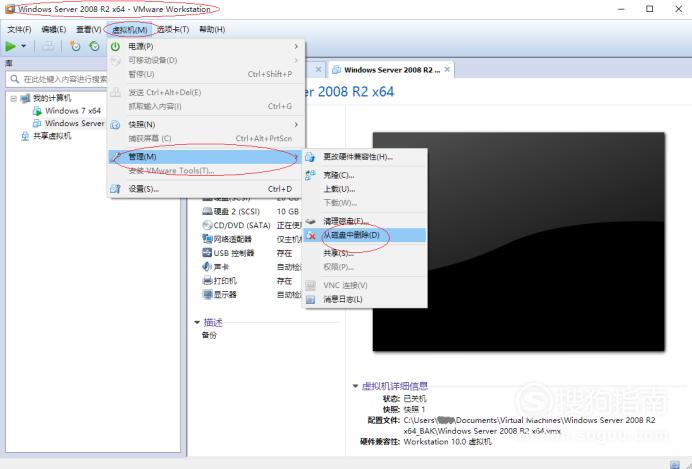Select 从磁盘中删除(D) to delete VM
This screenshot has width=692, height=469.
[365, 235]
